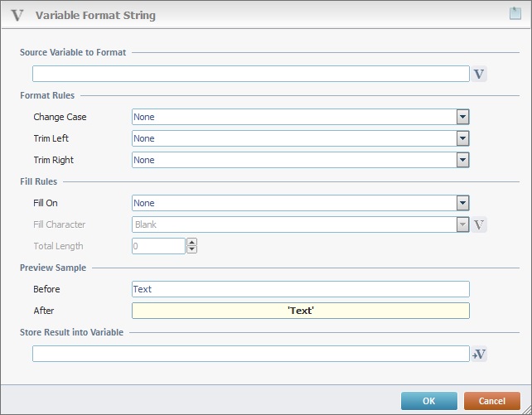Focus the Store Result into Variable field
The image size is (532, 415).
point(250,354)
